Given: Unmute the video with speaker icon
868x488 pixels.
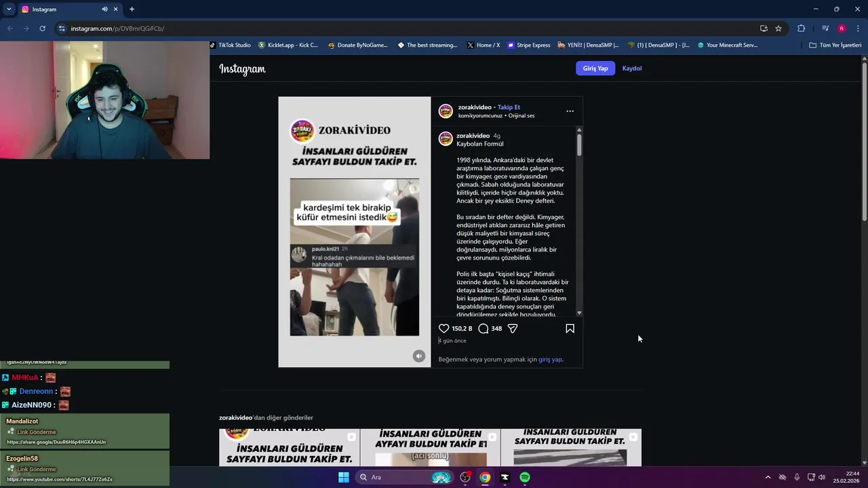Looking at the screenshot, I should click(419, 356).
